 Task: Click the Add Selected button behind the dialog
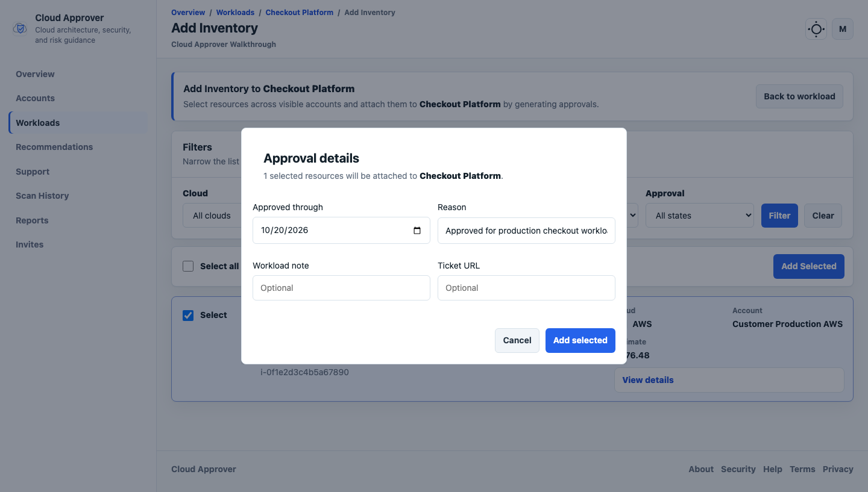coord(808,266)
